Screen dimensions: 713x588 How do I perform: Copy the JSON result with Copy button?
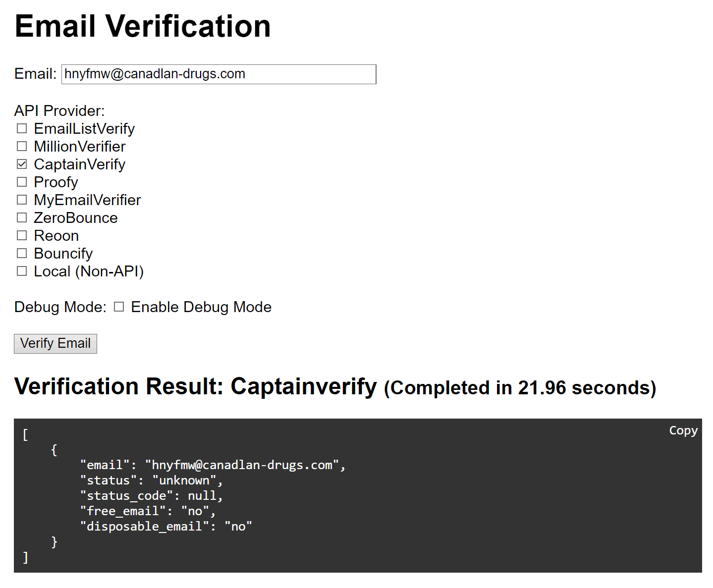tap(683, 430)
